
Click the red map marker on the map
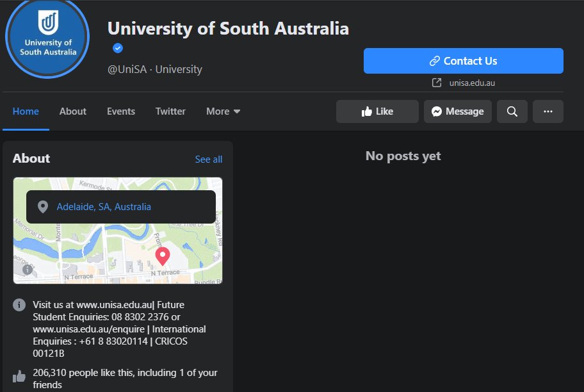click(162, 256)
